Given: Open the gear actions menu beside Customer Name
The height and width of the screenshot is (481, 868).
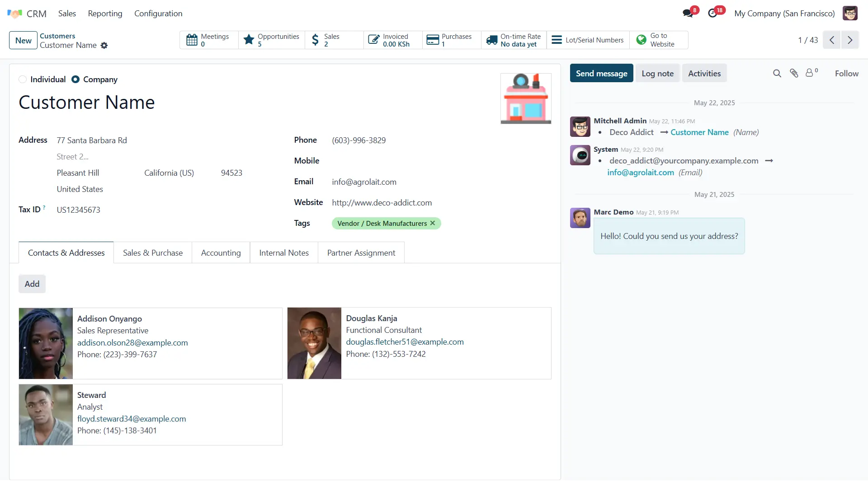Looking at the screenshot, I should [x=104, y=46].
